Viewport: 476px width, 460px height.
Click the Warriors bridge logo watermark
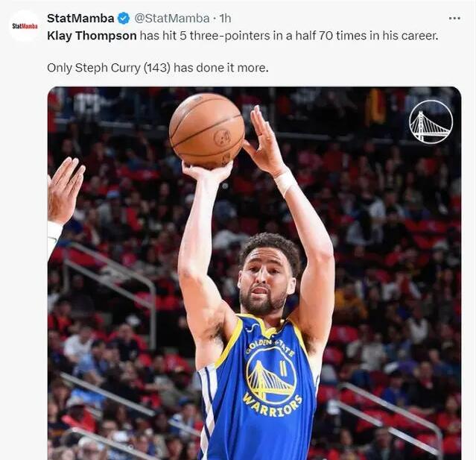click(x=431, y=122)
